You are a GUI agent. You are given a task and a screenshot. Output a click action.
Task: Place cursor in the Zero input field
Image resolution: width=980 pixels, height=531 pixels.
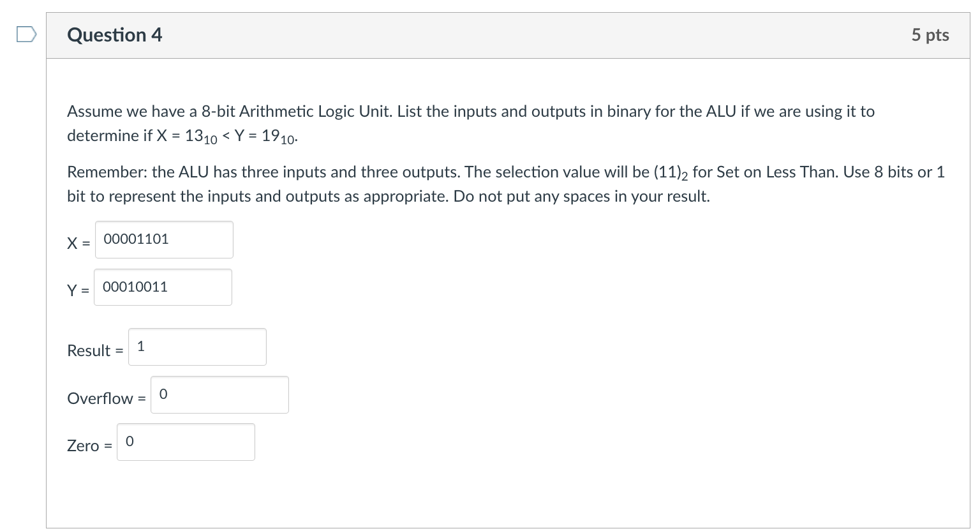point(185,442)
